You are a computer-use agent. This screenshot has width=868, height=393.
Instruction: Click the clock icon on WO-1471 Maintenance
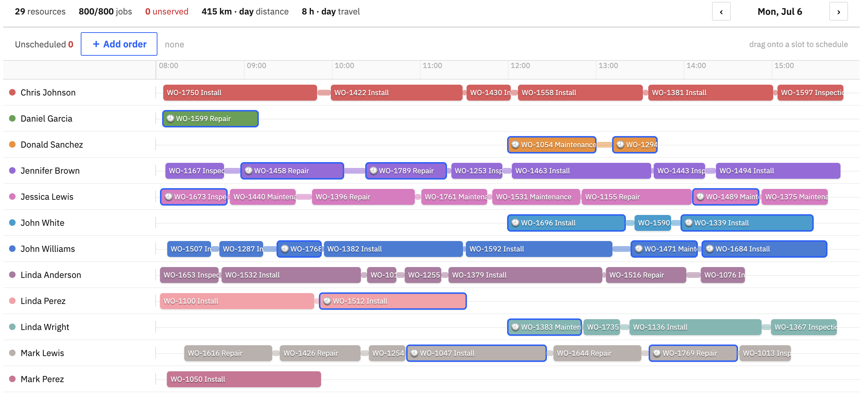(x=639, y=249)
